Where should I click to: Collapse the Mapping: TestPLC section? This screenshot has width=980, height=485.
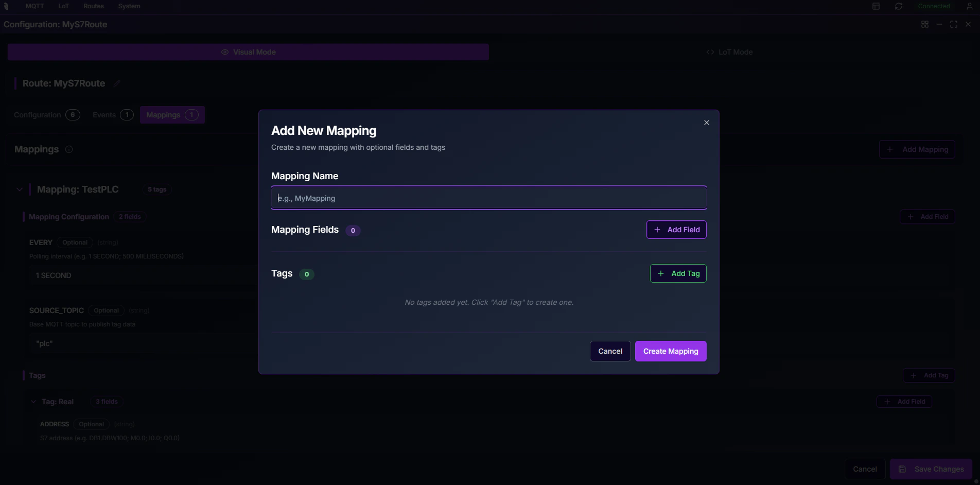point(20,189)
